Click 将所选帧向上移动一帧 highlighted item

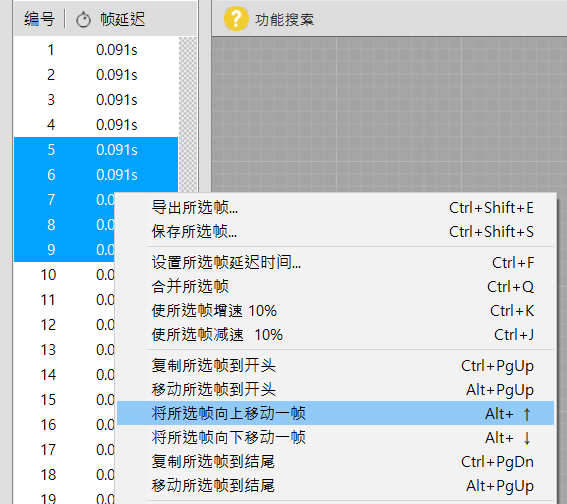[335, 413]
